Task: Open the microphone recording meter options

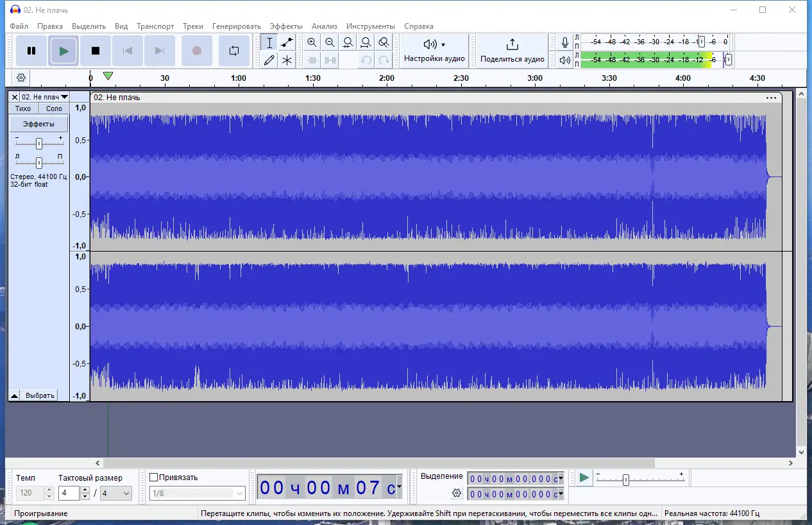Action: tap(564, 42)
